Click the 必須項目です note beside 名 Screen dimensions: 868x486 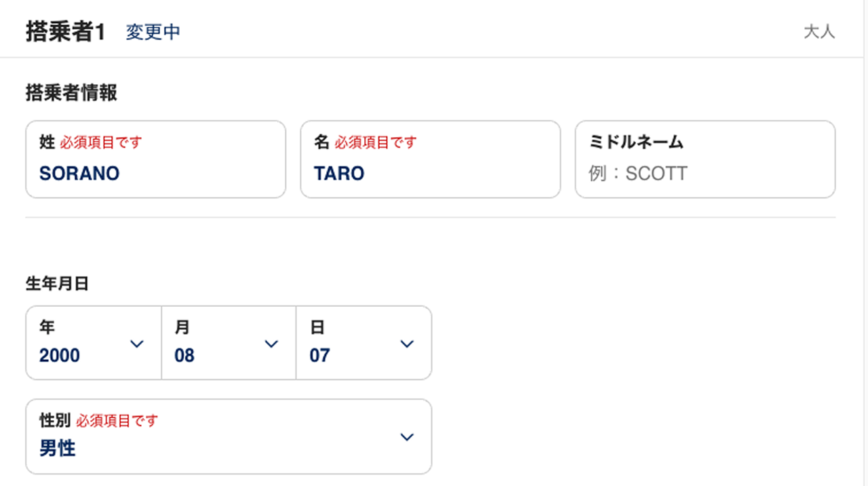click(376, 143)
